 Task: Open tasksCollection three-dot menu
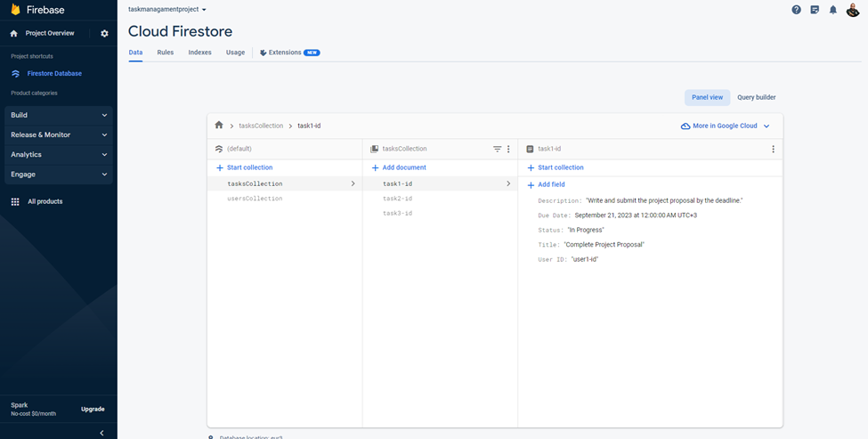(508, 149)
